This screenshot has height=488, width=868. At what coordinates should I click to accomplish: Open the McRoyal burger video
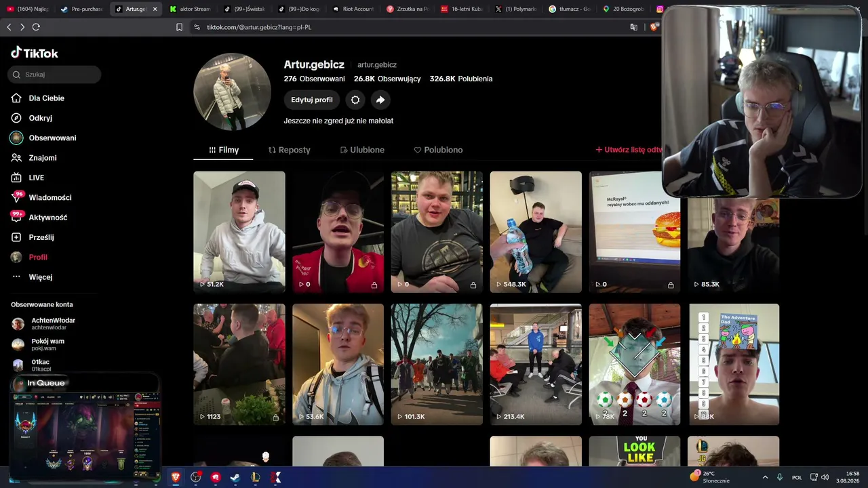pyautogui.click(x=635, y=232)
